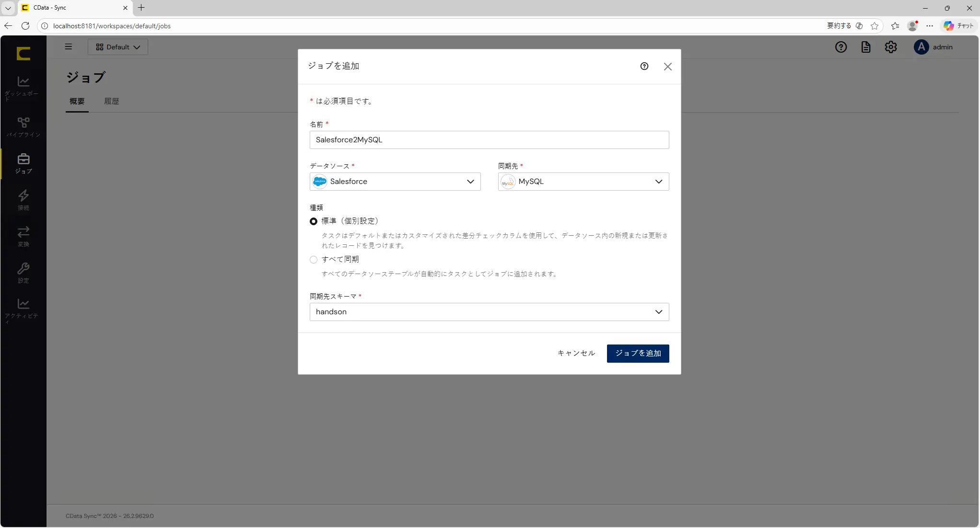Click the admin username label
The image size is (980, 528).
coord(943,47)
